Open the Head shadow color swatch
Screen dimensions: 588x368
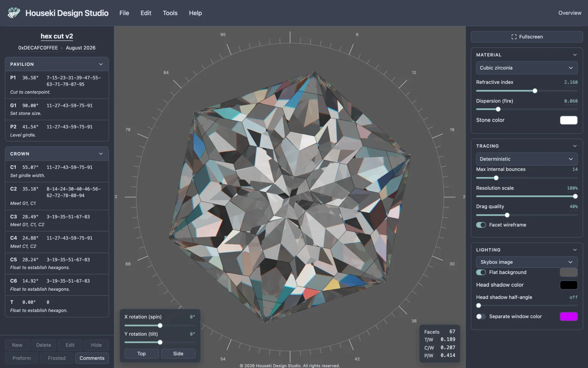[569, 285]
